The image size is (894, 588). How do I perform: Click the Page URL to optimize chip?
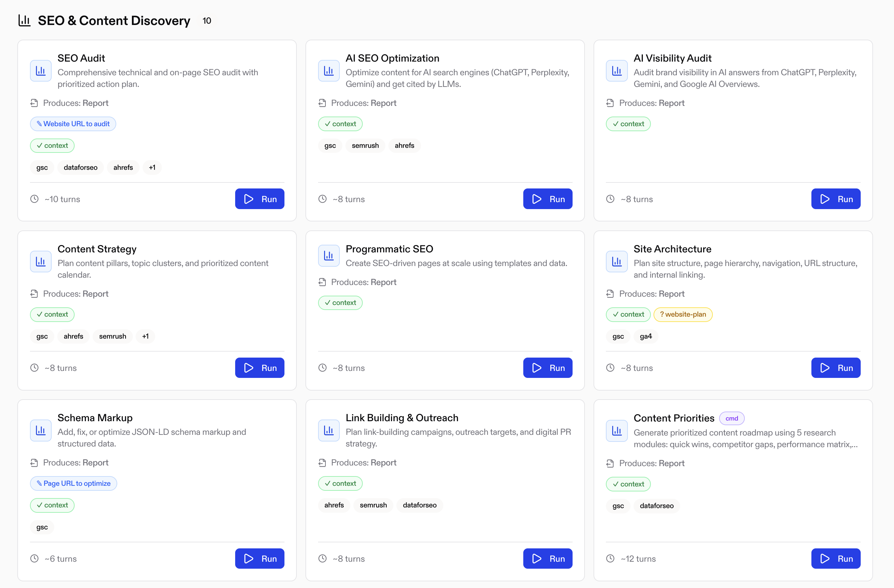point(73,483)
